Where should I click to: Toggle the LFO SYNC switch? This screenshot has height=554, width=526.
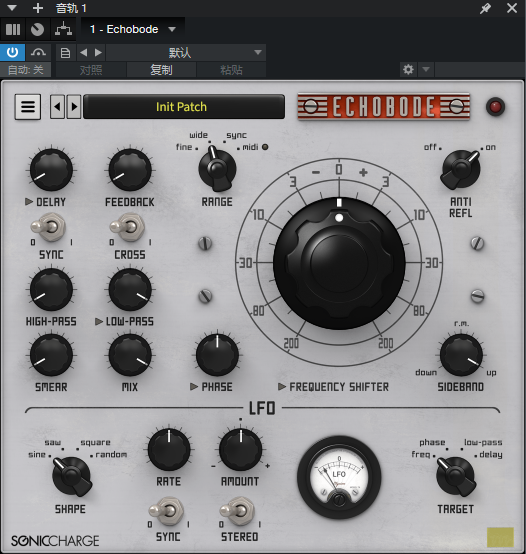pyautogui.click(x=167, y=511)
